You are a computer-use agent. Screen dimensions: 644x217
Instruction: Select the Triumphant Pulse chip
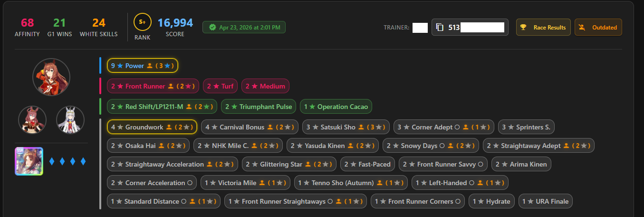tap(259, 107)
